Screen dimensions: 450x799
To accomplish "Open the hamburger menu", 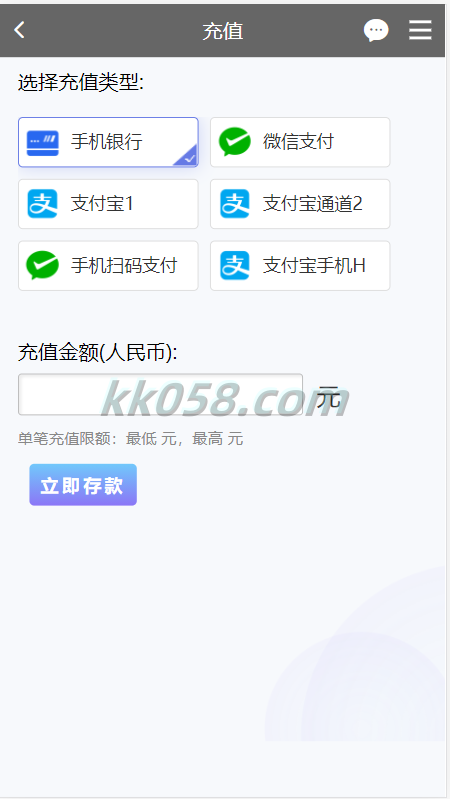I will click(420, 31).
